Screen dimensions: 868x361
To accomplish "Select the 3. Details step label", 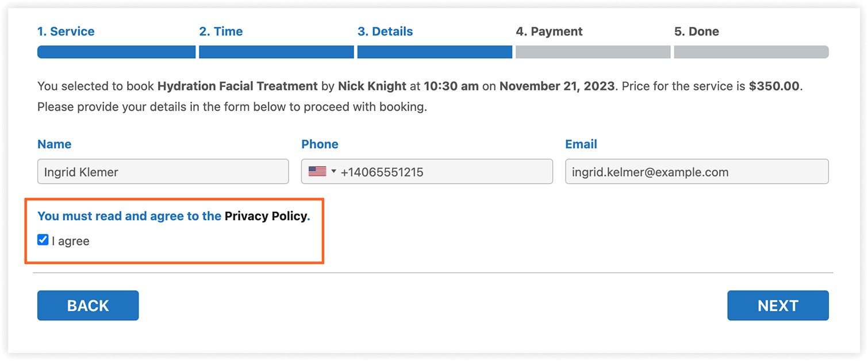I will [x=385, y=32].
